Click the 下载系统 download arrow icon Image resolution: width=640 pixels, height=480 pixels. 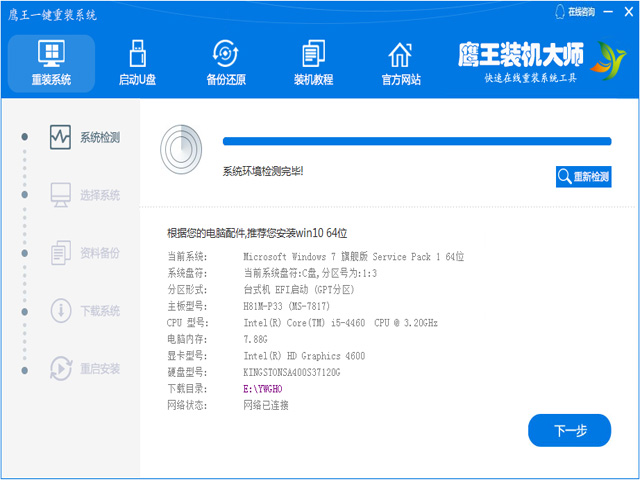coord(61,310)
